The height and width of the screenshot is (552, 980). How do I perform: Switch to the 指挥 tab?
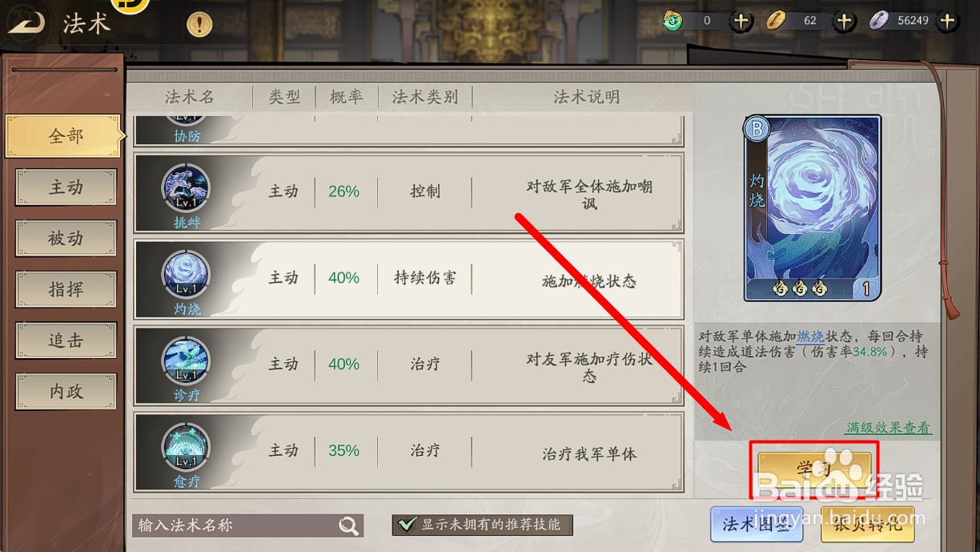pyautogui.click(x=66, y=289)
